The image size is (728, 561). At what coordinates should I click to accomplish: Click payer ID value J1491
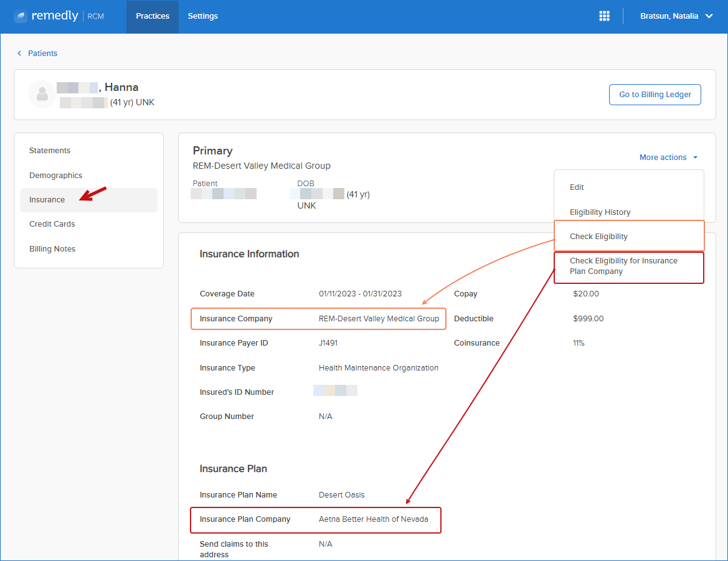click(x=328, y=343)
